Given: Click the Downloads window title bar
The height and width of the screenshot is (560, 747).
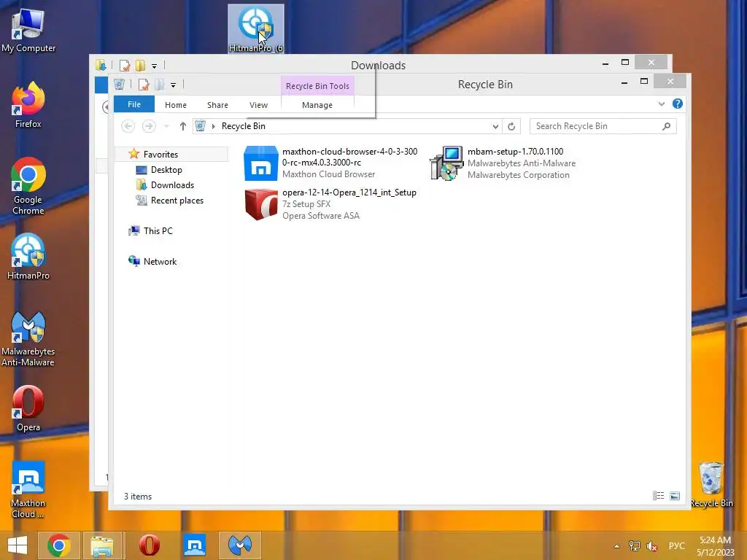Looking at the screenshot, I should tap(379, 65).
